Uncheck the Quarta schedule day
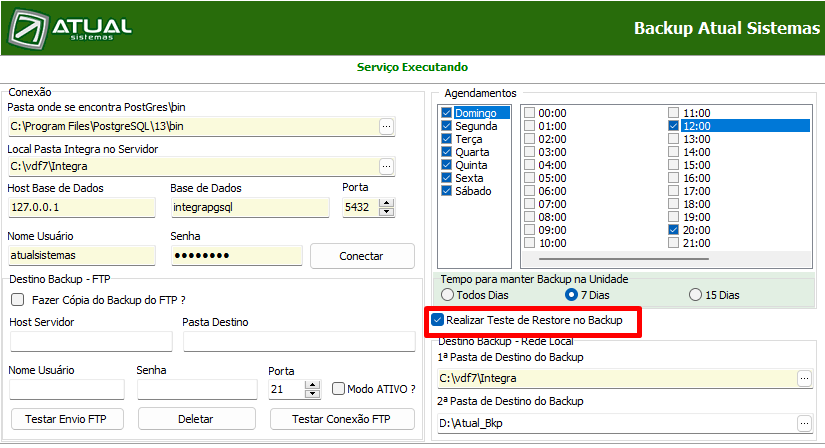This screenshot has width=825, height=448. pos(447,152)
